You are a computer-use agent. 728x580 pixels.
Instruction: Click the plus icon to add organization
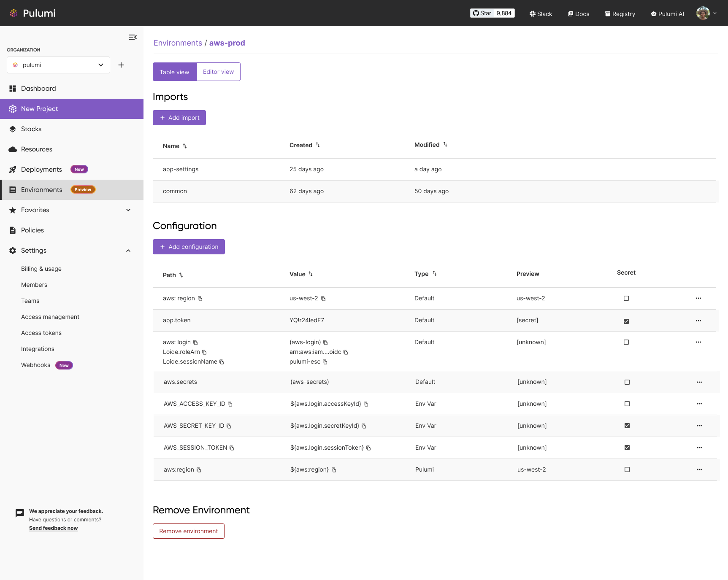(121, 65)
